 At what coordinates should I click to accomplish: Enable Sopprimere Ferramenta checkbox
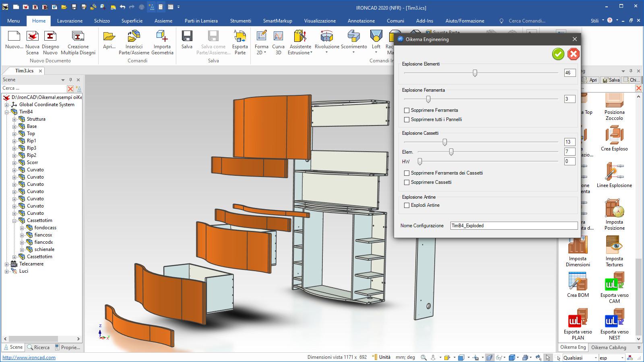point(407,110)
